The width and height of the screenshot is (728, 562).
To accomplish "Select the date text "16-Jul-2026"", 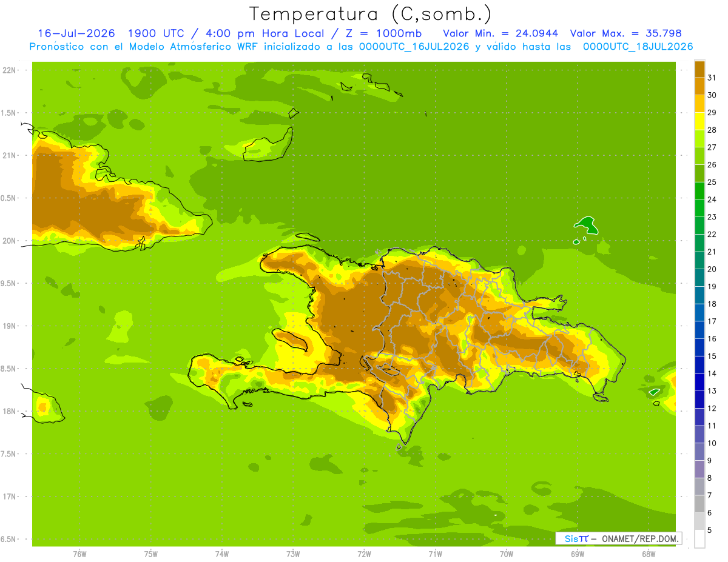I will [x=76, y=33].
